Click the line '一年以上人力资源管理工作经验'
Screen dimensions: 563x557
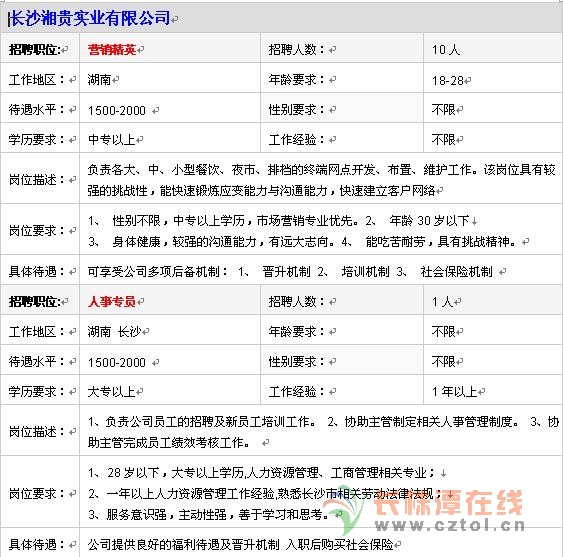click(190, 494)
